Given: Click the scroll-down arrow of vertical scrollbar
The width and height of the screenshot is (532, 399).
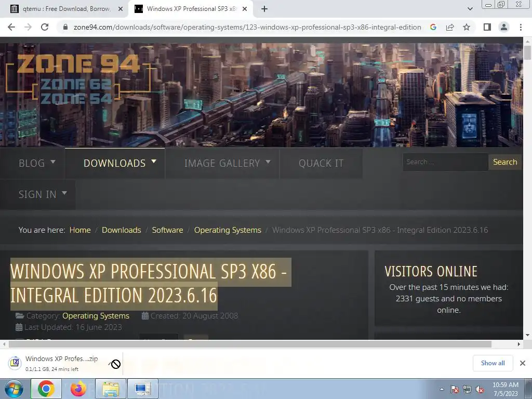Looking at the screenshot, I should coord(527,335).
